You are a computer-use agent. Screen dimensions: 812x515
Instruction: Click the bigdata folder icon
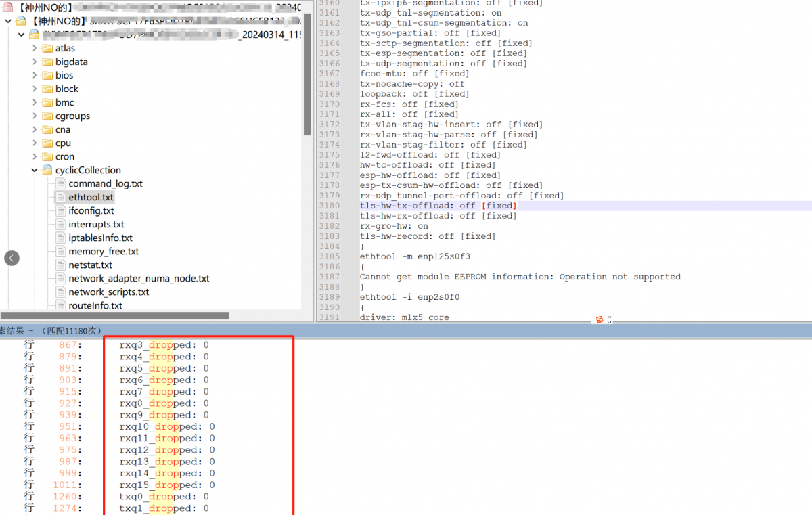tap(47, 62)
